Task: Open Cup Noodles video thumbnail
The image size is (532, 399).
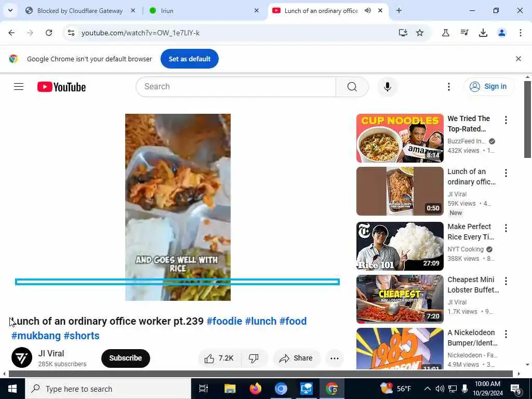Action: 400,138
